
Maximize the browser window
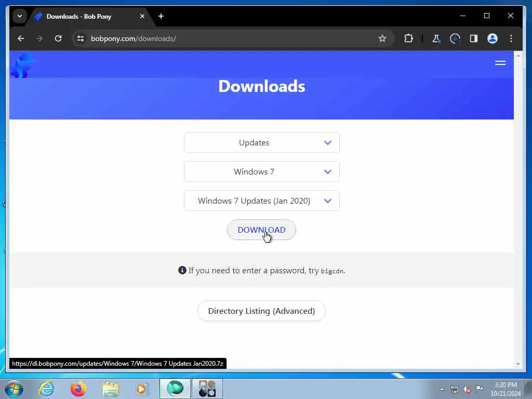[486, 16]
